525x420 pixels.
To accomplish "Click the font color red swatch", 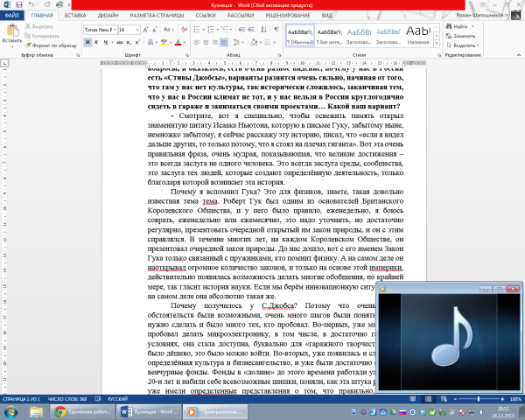I will point(178,43).
